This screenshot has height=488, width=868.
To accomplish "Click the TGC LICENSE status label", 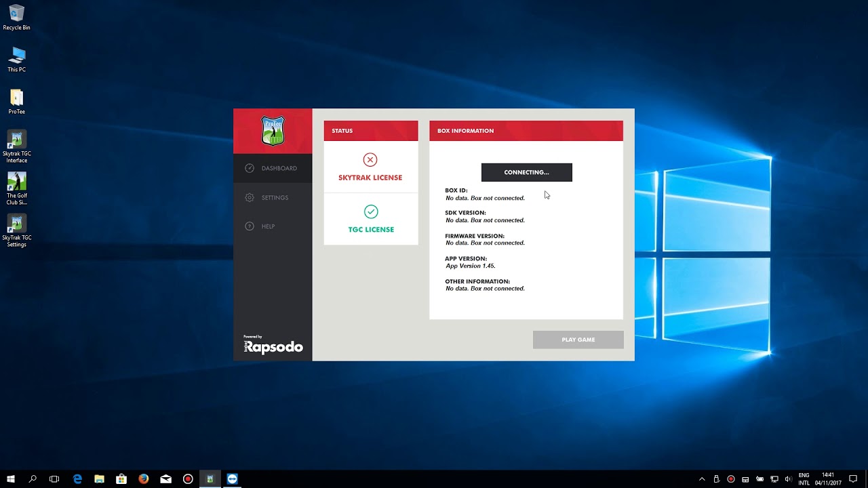I will [x=371, y=230].
